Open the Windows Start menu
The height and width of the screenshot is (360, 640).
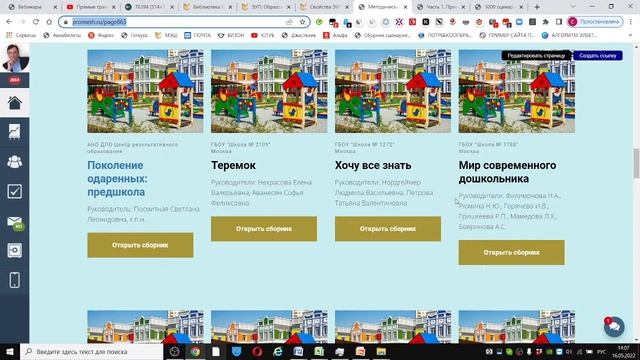click(x=10, y=351)
